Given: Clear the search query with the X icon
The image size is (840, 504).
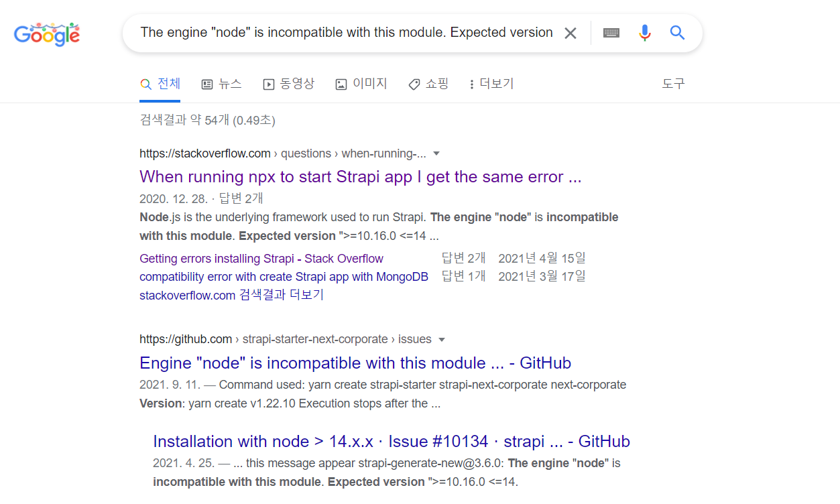Looking at the screenshot, I should coord(571,33).
